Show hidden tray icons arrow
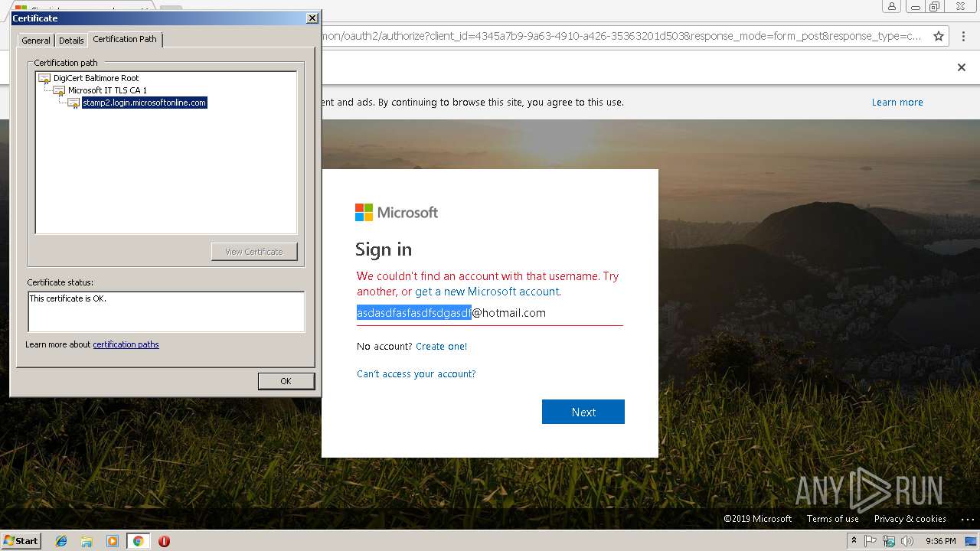The image size is (980, 551). 854,541
